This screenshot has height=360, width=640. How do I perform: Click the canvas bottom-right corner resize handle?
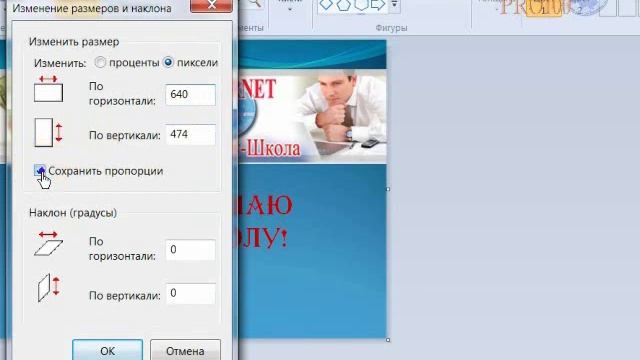point(388,340)
